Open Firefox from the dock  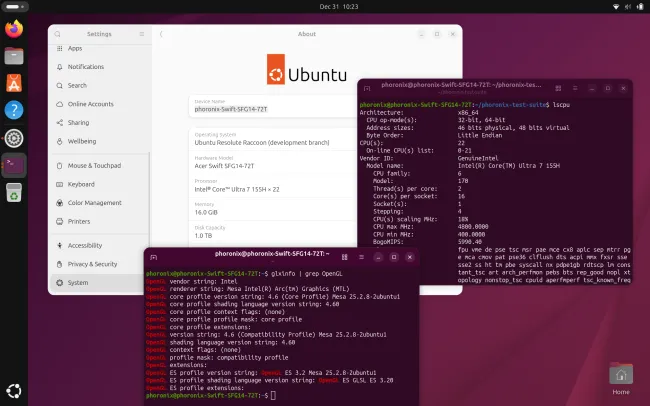click(x=14, y=29)
